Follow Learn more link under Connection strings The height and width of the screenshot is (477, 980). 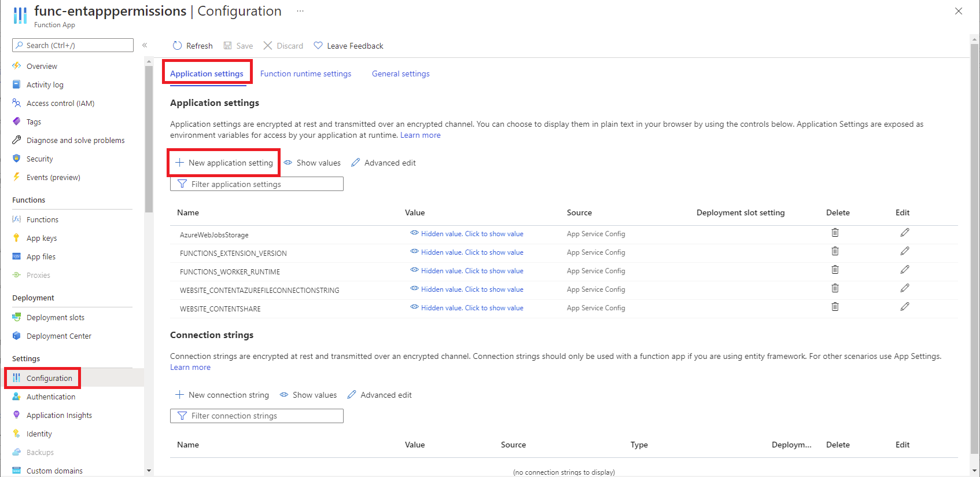pos(190,367)
